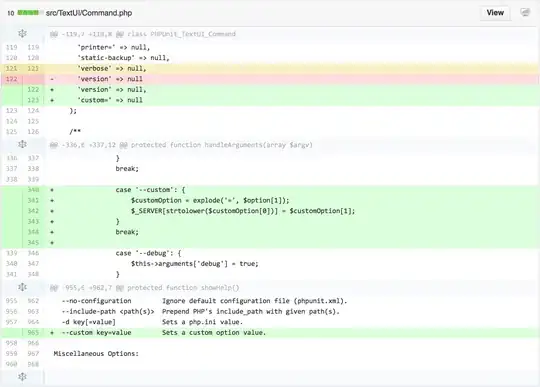Click the -d key[=value] help line
This screenshot has height=387, width=540.
(270, 322)
